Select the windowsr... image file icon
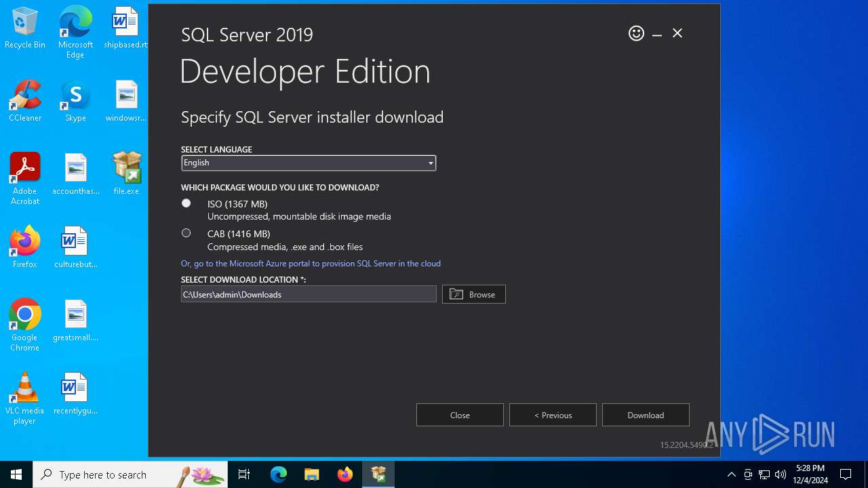This screenshot has height=488, width=868. [x=126, y=102]
